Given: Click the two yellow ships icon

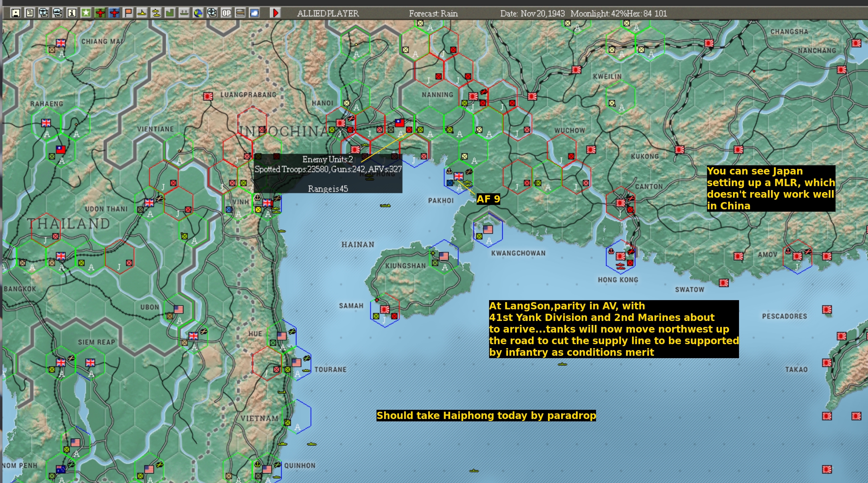Looking at the screenshot, I should click(156, 13).
